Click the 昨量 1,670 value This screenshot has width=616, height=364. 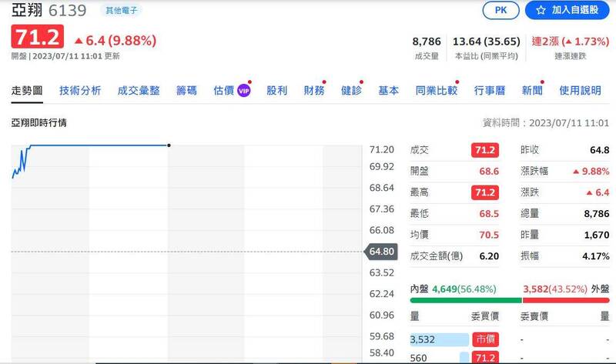pos(597,235)
